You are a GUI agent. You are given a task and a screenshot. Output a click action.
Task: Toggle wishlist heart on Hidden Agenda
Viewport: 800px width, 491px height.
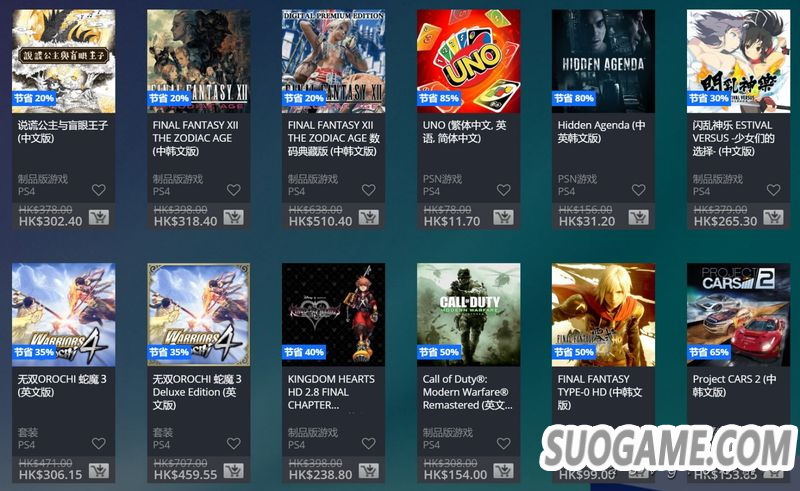639,190
